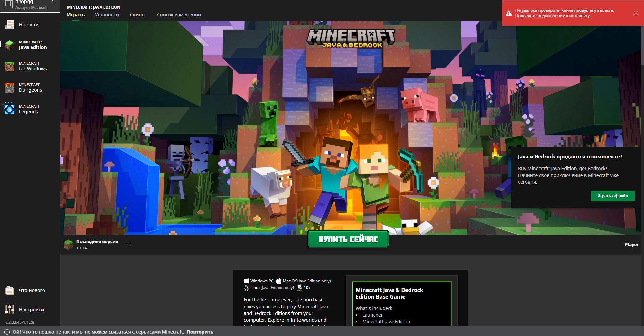644x336 pixels.
Task: Click the "Ой! Что-то пошло не так" status message
Action: (99, 332)
